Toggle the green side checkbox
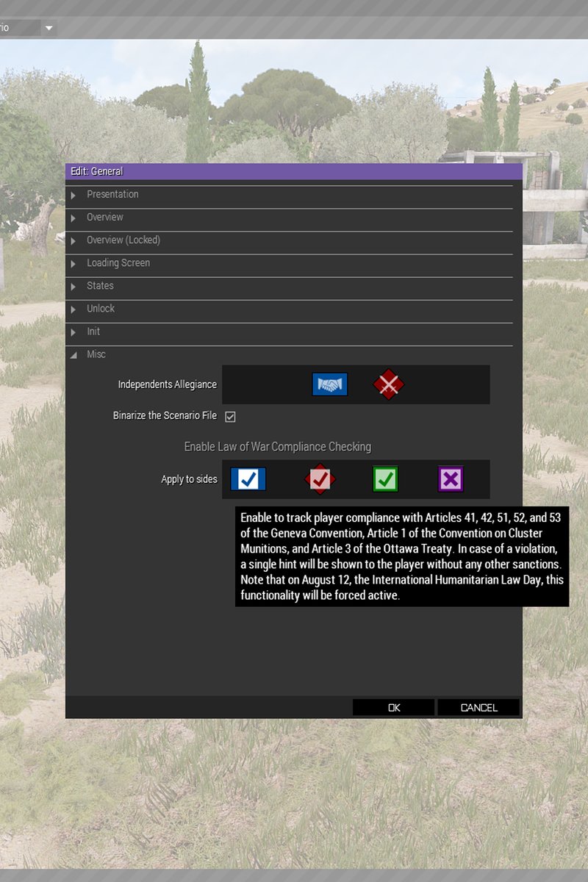The width and height of the screenshot is (588, 882). pyautogui.click(x=385, y=479)
